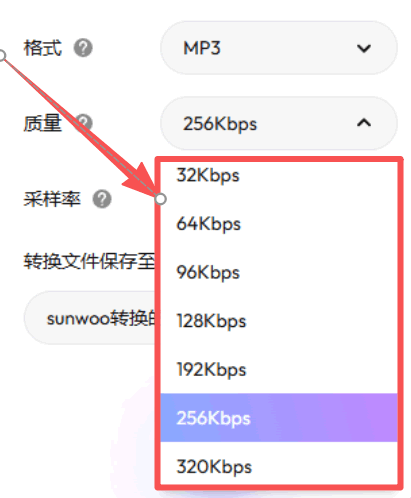The width and height of the screenshot is (411, 498).
Task: Choose 128Kbps from the list
Action: coord(279,321)
